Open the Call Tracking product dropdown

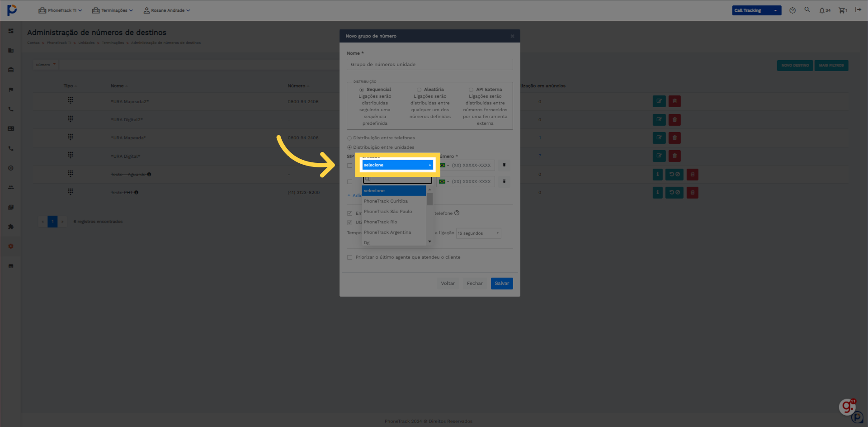[756, 10]
